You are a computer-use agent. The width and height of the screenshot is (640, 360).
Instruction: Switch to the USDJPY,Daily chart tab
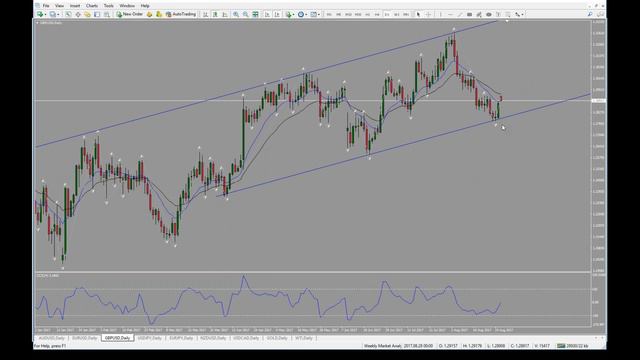[150, 338]
